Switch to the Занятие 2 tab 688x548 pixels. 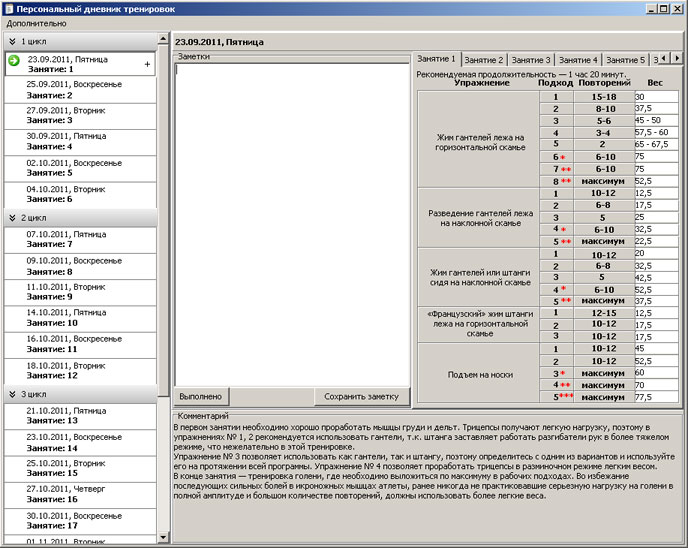click(x=484, y=60)
